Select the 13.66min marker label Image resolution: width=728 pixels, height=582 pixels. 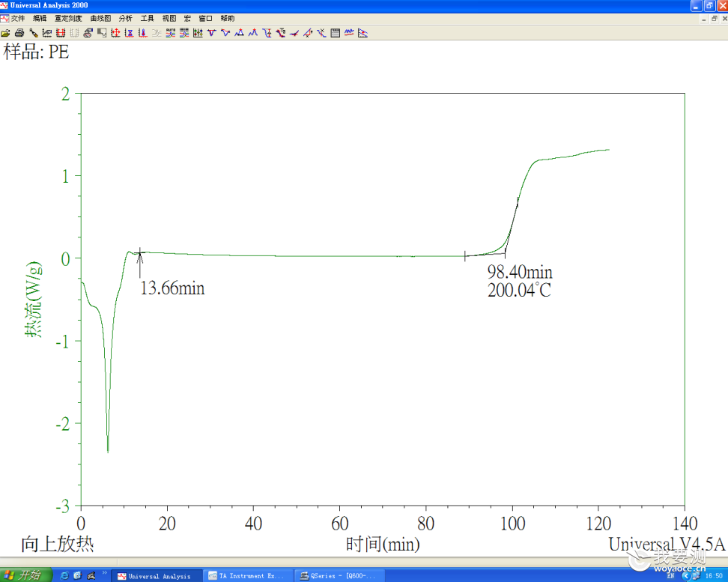(172, 288)
